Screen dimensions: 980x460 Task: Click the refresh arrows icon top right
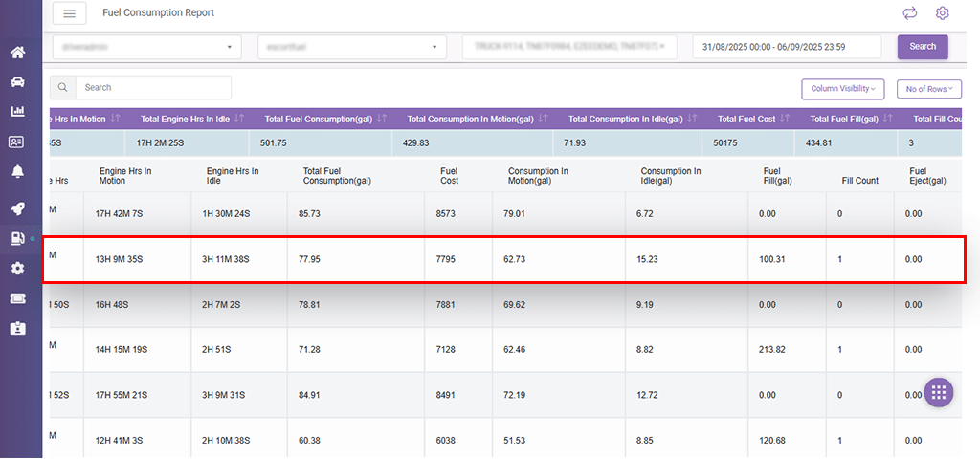tap(910, 13)
